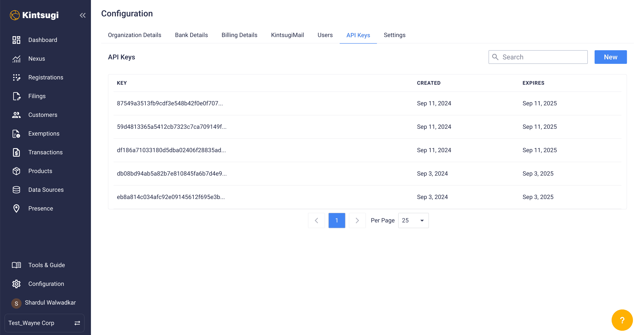Switch organization from Test_Wayne Corp

point(77,323)
